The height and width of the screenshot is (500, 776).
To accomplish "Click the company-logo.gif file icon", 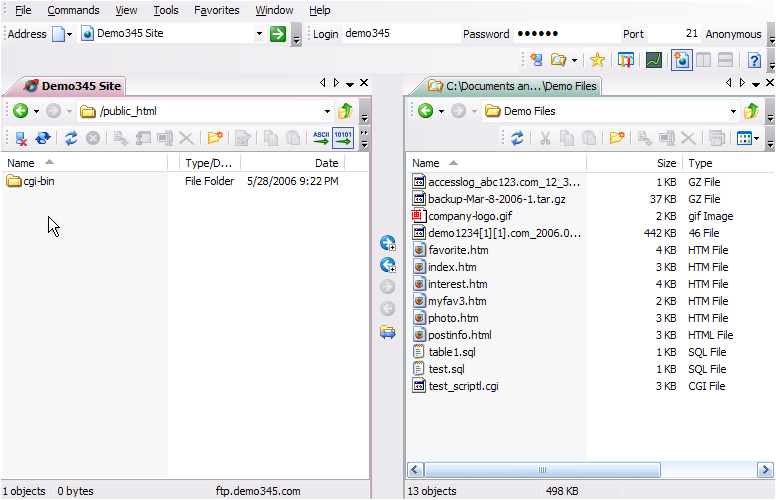I will (x=419, y=216).
